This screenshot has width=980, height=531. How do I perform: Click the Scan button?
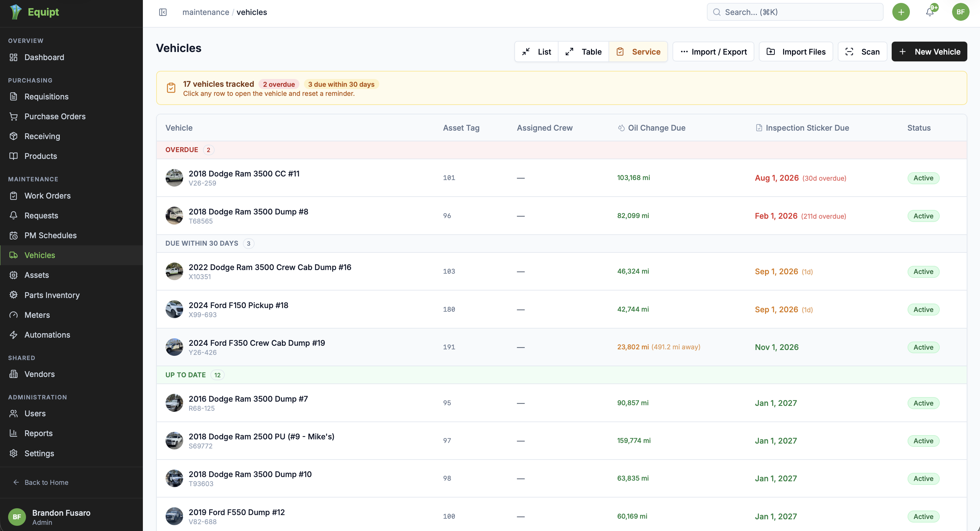(x=862, y=51)
